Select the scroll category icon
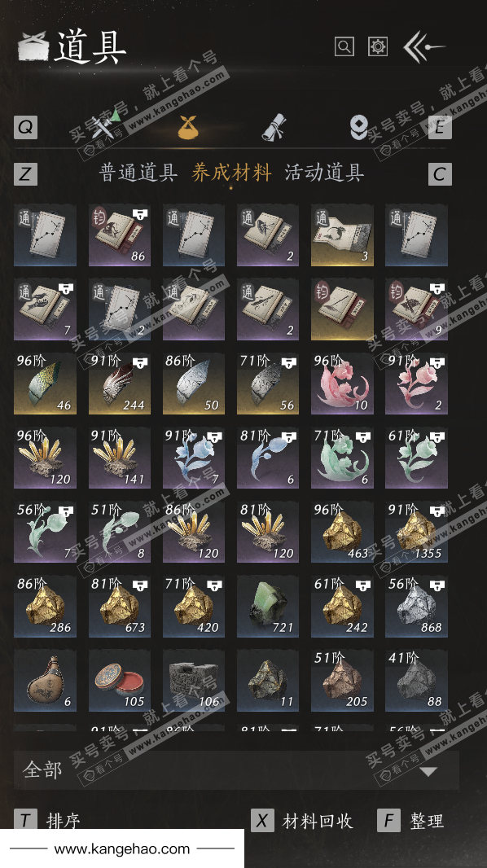 point(274,127)
